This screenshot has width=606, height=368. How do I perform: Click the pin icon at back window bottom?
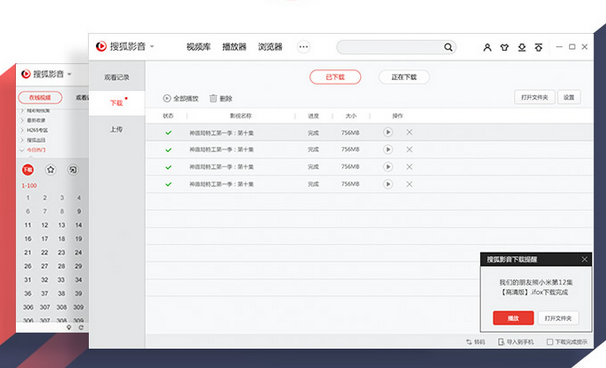(x=69, y=327)
